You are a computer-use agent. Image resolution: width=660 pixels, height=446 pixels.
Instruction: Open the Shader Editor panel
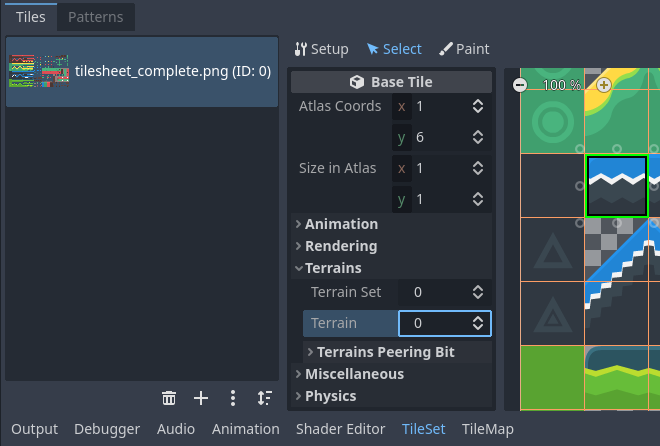(340, 429)
